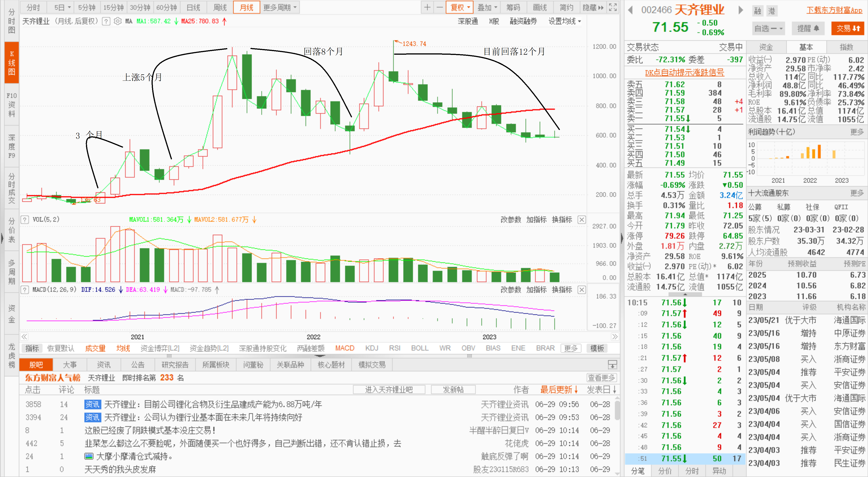This screenshot has height=477, width=868.
Task: Click help question mark beside 后复权
Action: [x=106, y=21]
